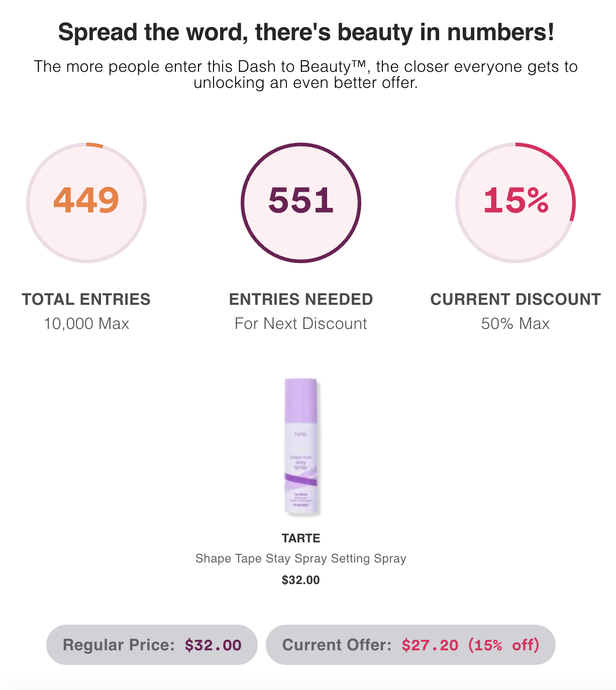Click the Dash to Beauty description paragraph
This screenshot has width=616, height=690.
click(306, 74)
